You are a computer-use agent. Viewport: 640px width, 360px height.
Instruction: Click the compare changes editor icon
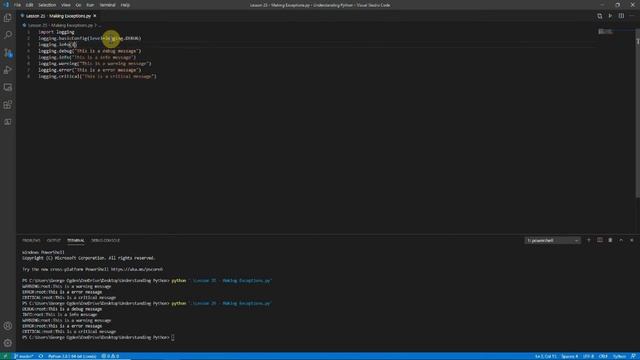click(600, 16)
